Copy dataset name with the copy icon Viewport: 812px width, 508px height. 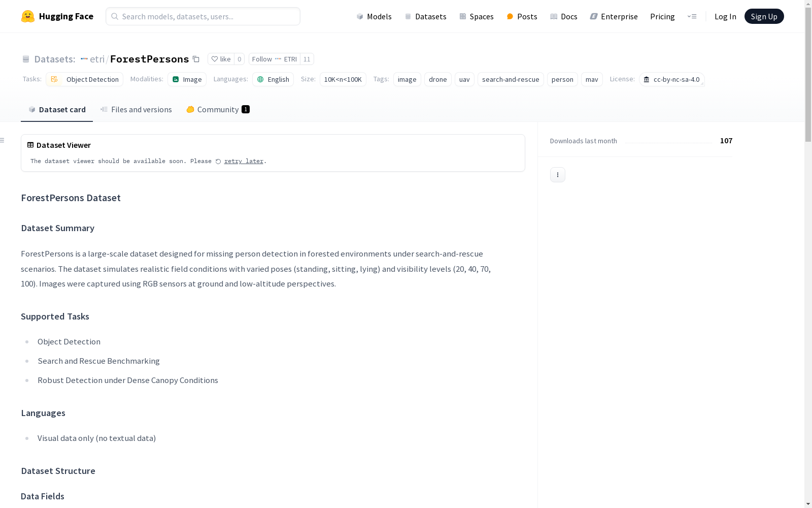click(196, 59)
